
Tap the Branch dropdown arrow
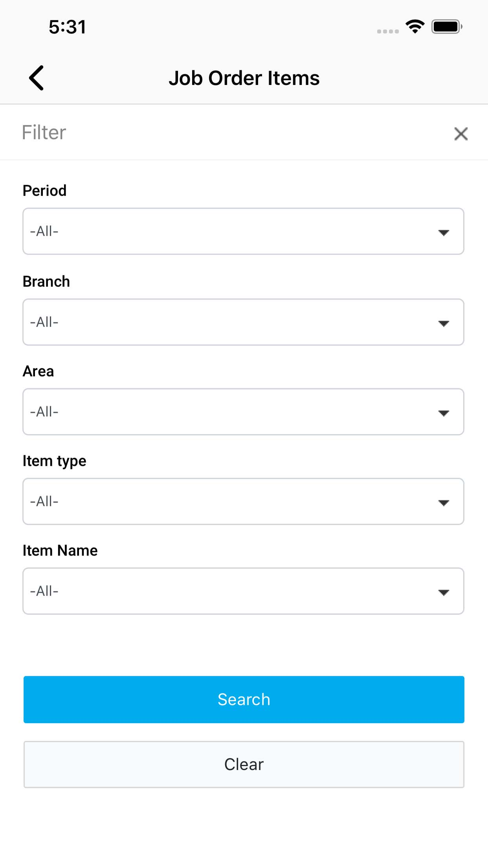click(x=444, y=323)
